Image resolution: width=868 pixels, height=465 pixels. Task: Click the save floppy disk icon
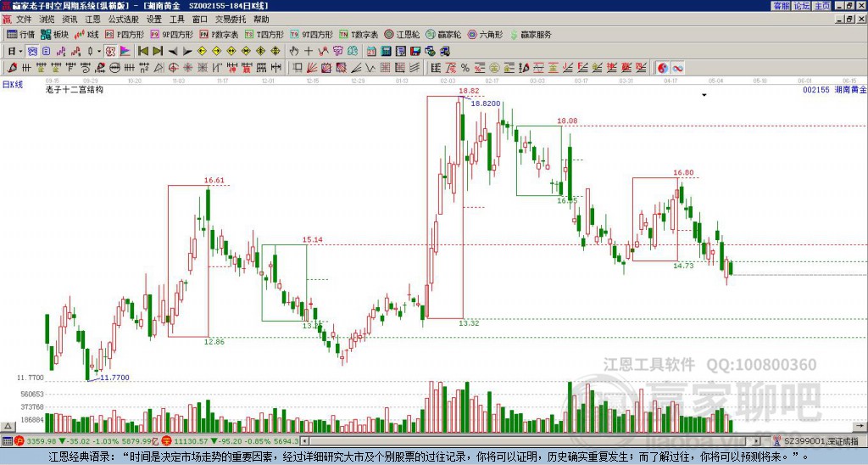[x=415, y=52]
